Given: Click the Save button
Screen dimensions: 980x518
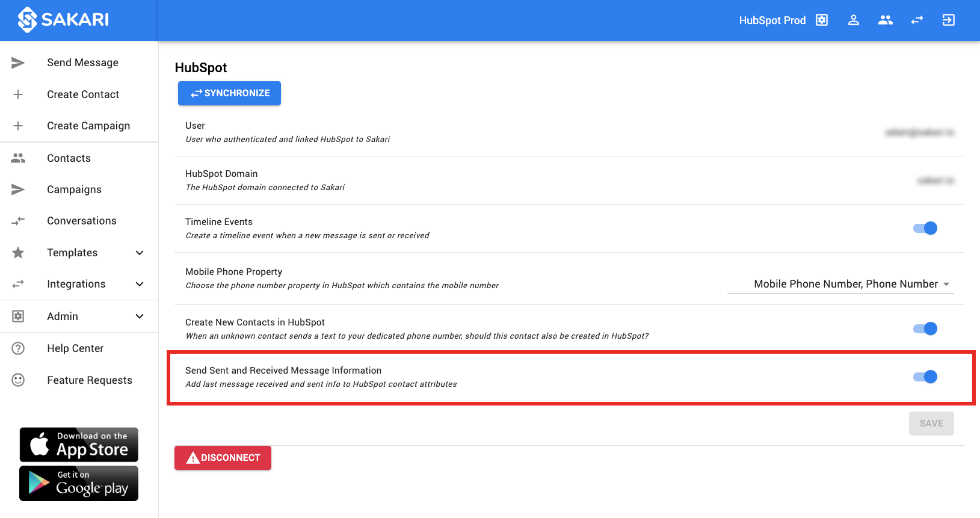Looking at the screenshot, I should [x=931, y=424].
